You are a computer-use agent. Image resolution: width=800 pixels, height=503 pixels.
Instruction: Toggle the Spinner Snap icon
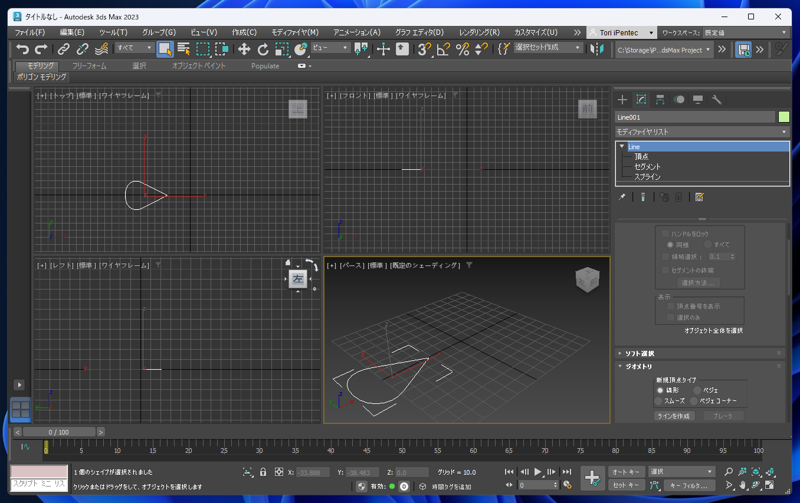pos(481,49)
